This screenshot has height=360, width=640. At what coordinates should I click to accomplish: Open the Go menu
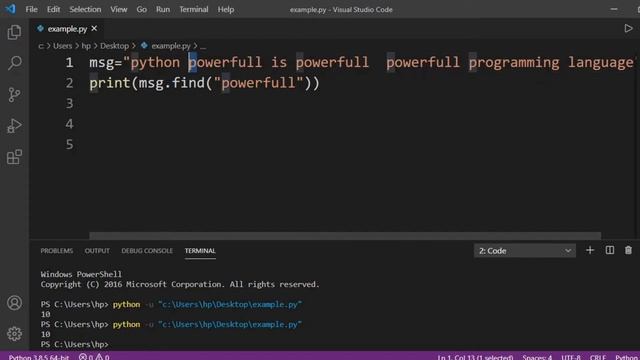click(141, 9)
